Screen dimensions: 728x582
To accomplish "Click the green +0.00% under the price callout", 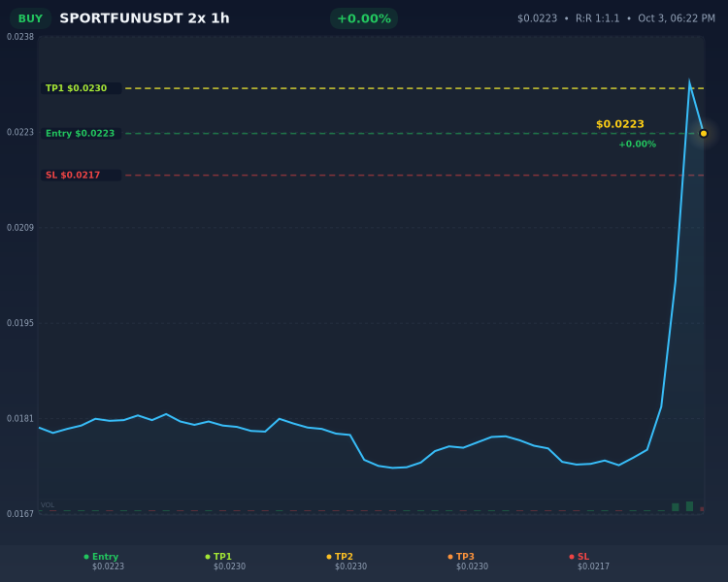I will click(x=637, y=144).
